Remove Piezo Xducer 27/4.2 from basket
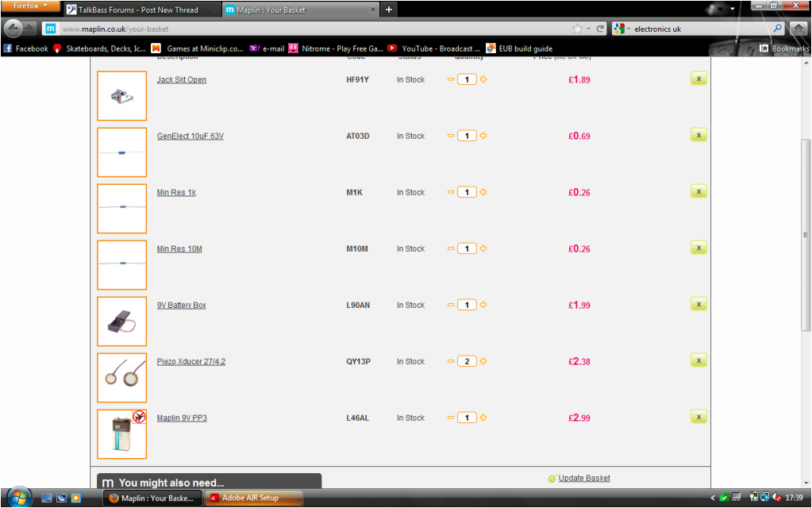This screenshot has width=812, height=508. click(698, 361)
